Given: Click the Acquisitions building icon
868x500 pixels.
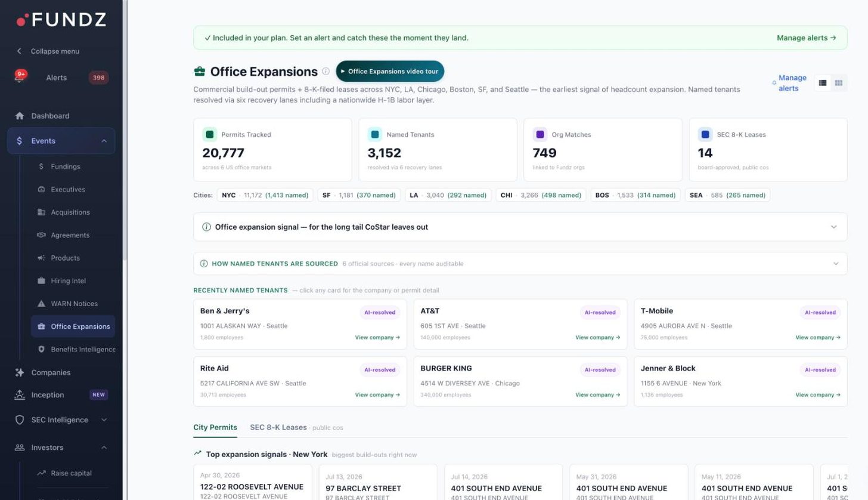Looking at the screenshot, I should tap(41, 212).
